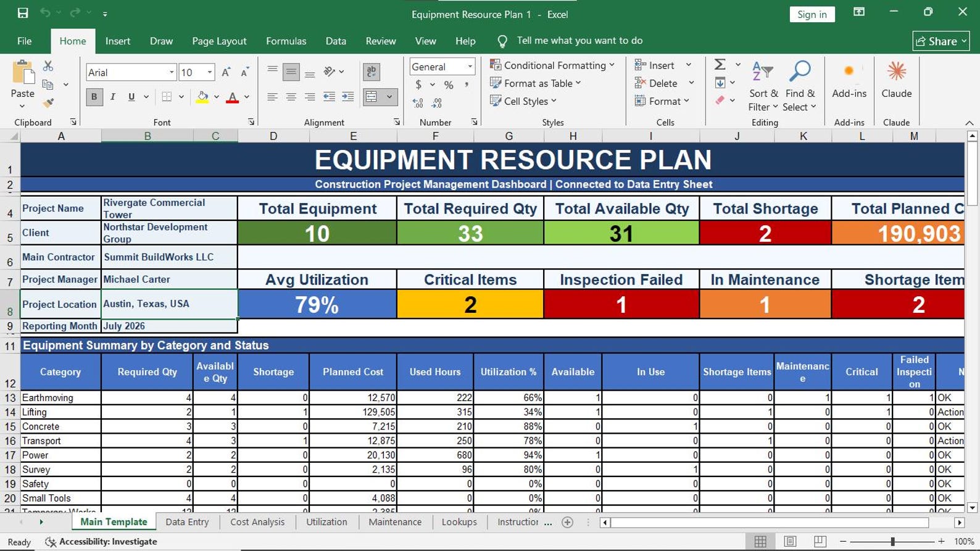The height and width of the screenshot is (551, 980).
Task: Collapse the ribbon with the chevron
Action: coord(969,123)
